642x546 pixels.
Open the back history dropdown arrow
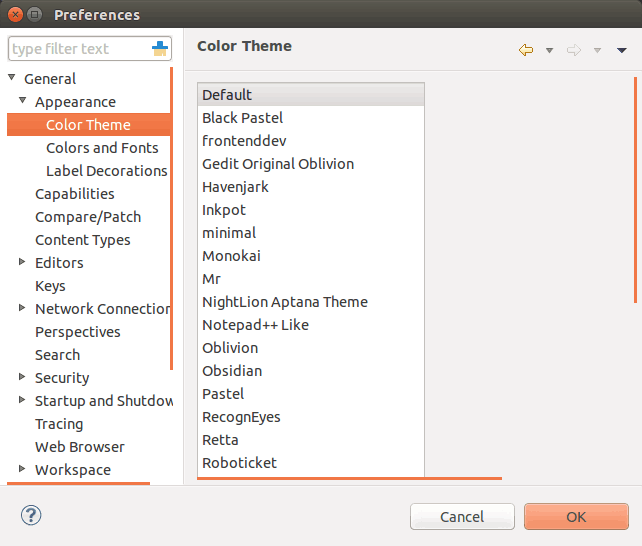tap(549, 51)
